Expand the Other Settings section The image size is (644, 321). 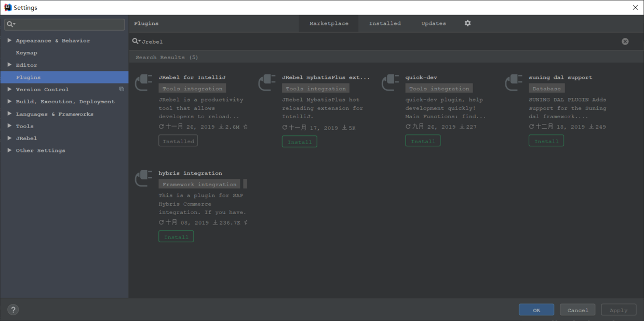(9, 150)
